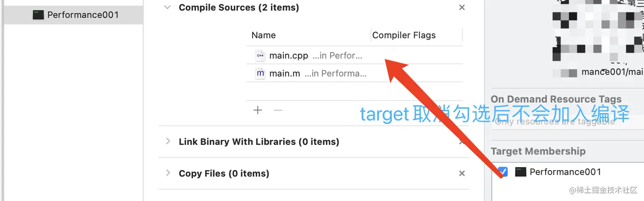
Task: Collapse the Compile Sources section
Action: click(x=168, y=7)
